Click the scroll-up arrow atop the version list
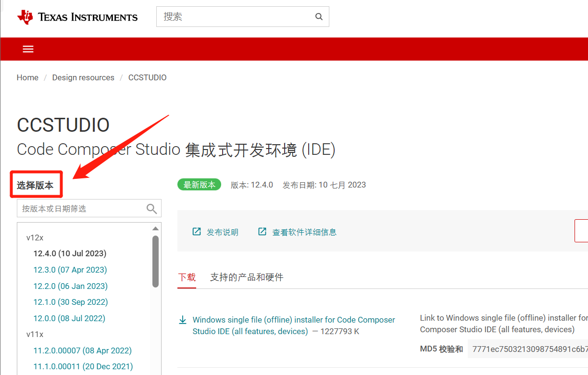Image resolution: width=588 pixels, height=375 pixels. (x=155, y=227)
